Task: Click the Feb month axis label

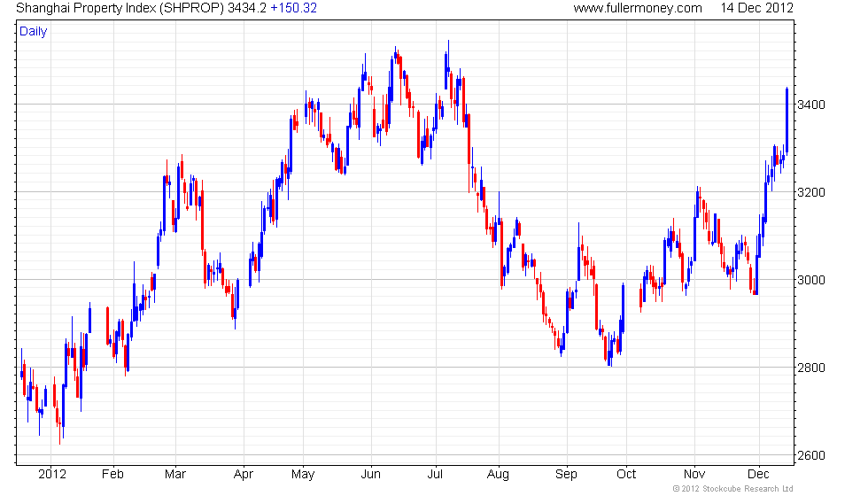Action: (x=113, y=475)
